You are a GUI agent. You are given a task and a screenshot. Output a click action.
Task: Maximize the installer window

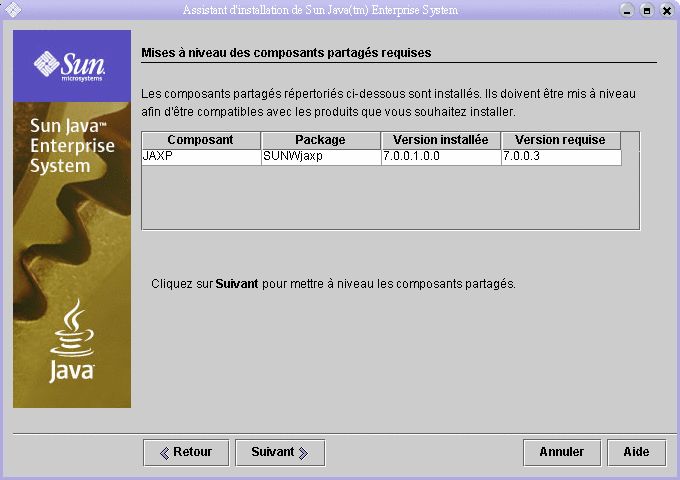click(647, 10)
